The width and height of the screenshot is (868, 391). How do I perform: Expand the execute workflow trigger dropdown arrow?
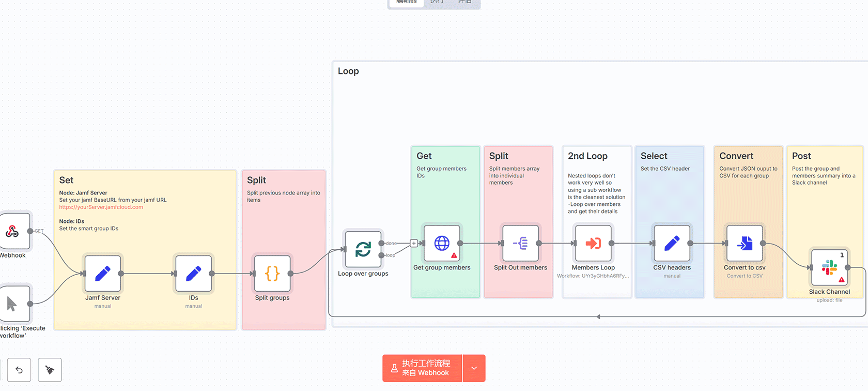474,368
